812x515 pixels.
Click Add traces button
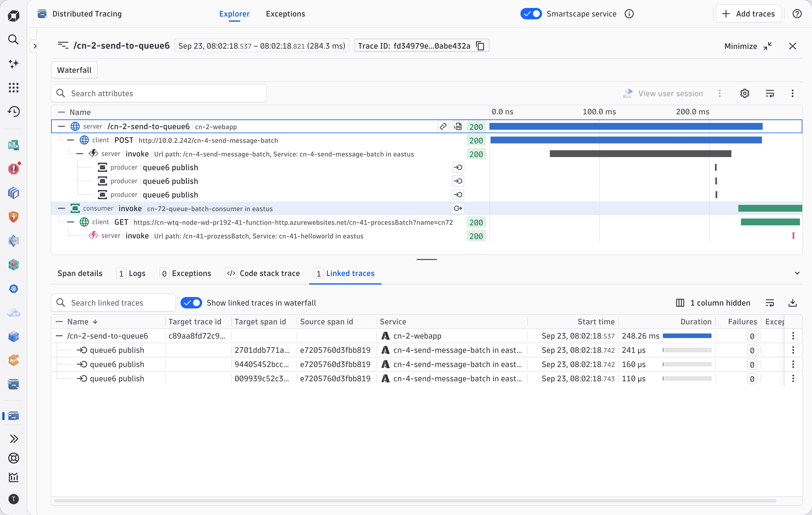click(748, 14)
